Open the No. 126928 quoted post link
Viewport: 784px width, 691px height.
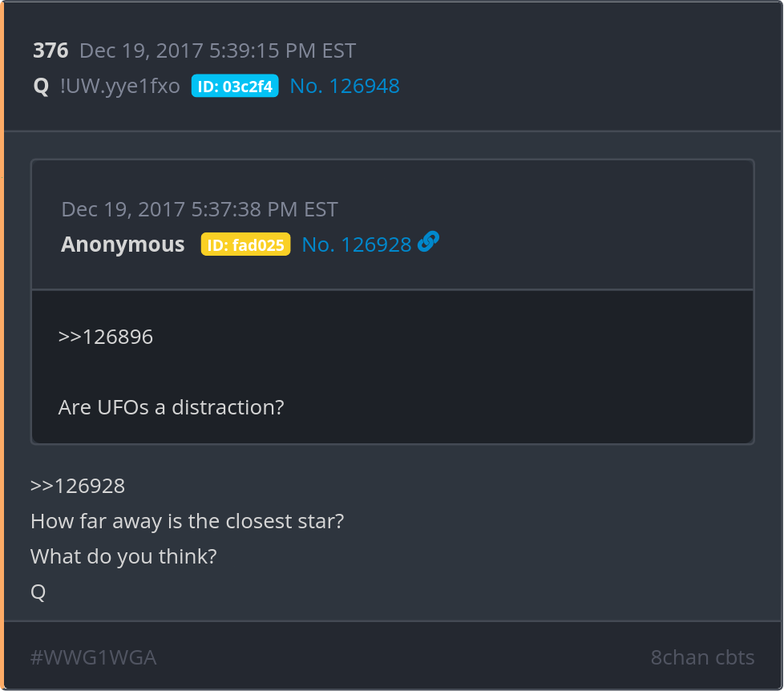pyautogui.click(x=356, y=244)
